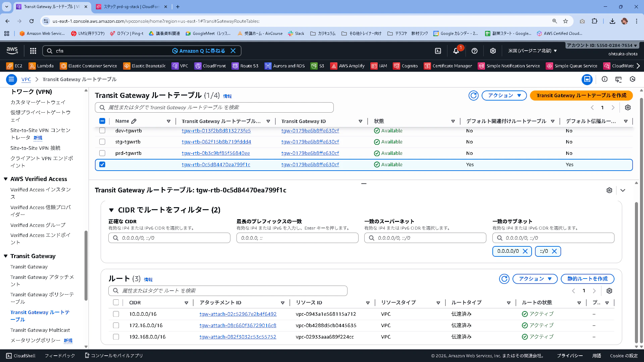Bookmark this page with star icon
Screen dimensions: 644x362
[x=566, y=21]
